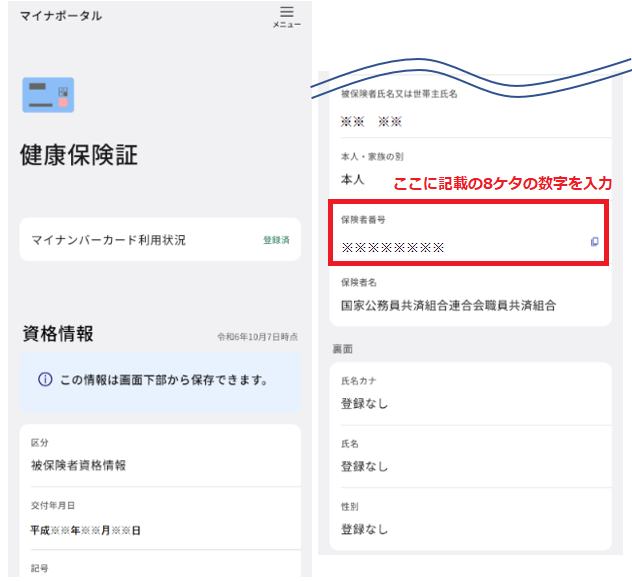Click the health insurance card icon
This screenshot has width=632, height=582.
tap(48, 95)
